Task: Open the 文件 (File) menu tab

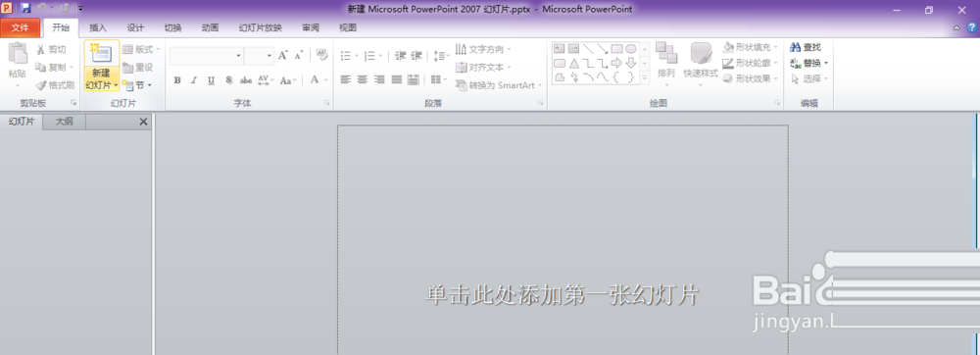Action: (x=20, y=27)
